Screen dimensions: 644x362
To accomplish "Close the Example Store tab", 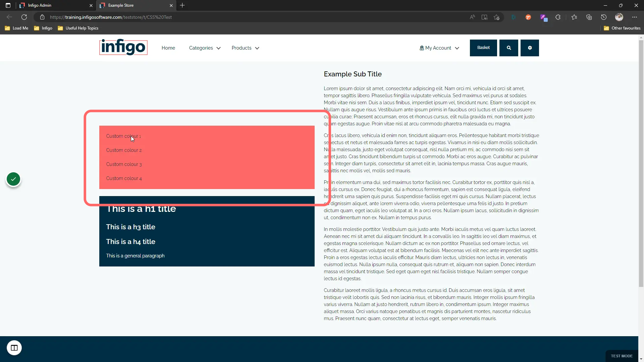I will click(x=171, y=5).
